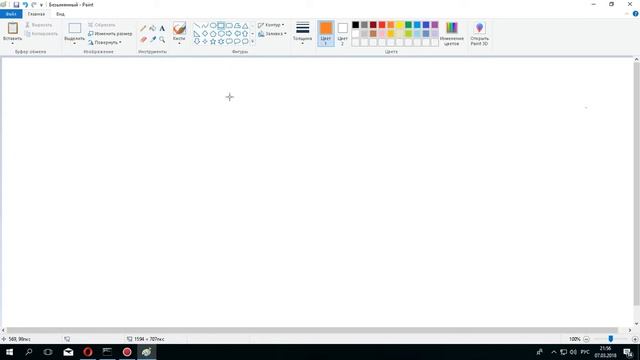The image size is (640, 360).
Task: Choose the Up arrow shape
Action: pos(245,34)
